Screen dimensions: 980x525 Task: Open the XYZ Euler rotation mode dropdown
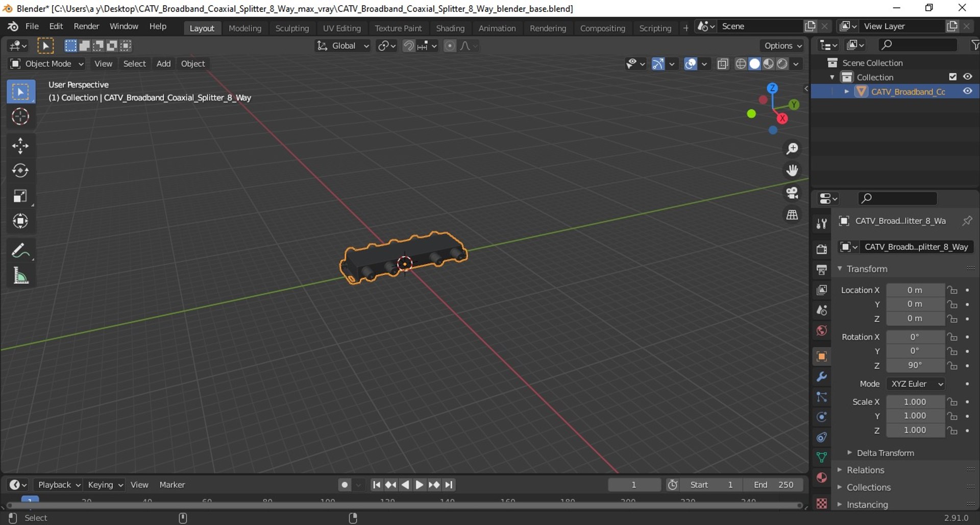point(916,384)
